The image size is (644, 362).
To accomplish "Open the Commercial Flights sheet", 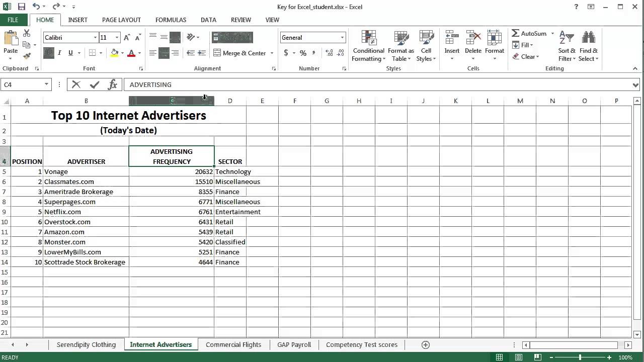I will pyautogui.click(x=233, y=344).
